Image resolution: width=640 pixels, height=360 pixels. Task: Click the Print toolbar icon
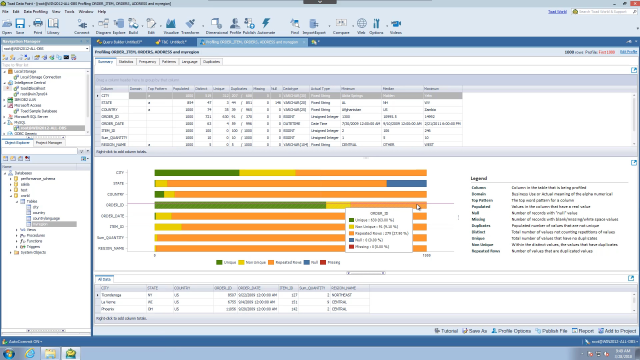pos(38,26)
